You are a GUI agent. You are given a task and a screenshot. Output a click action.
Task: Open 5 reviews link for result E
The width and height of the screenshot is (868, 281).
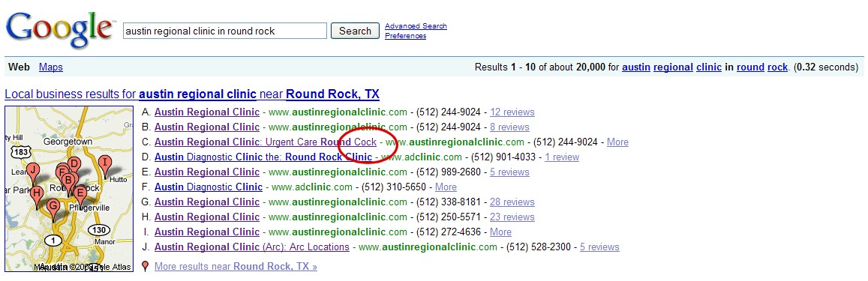point(509,172)
